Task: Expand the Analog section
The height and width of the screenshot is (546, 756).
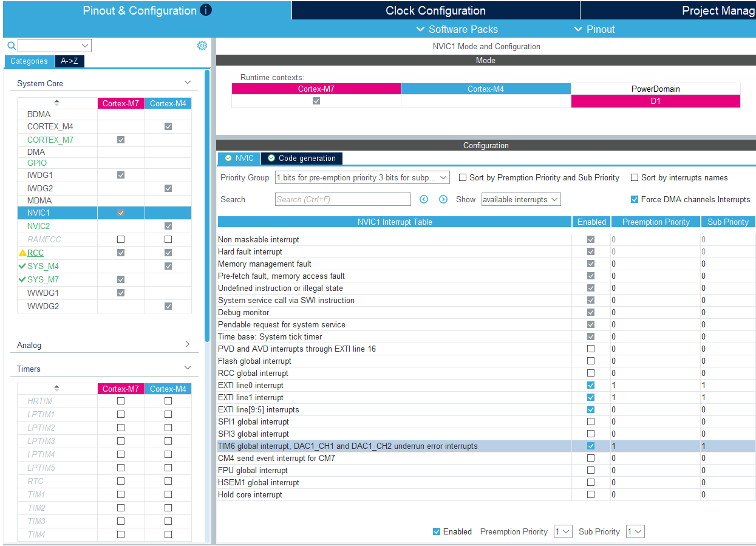Action: point(188,344)
